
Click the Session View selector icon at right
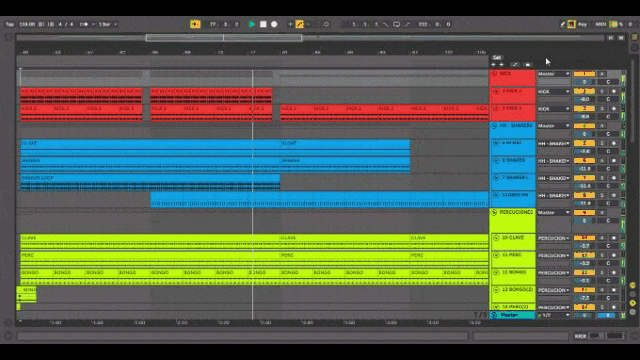coord(635,47)
